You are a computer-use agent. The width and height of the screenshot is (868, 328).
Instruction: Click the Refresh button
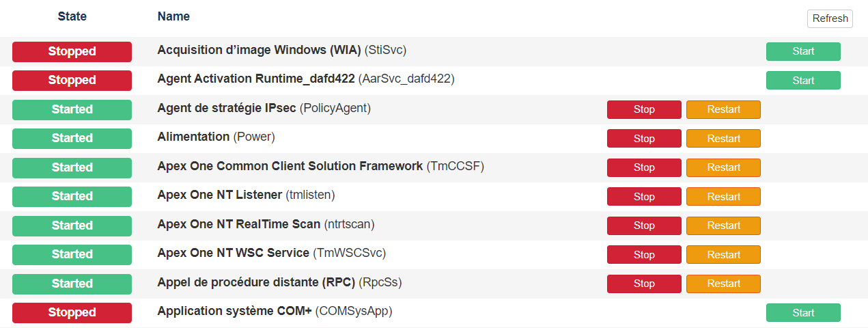[830, 18]
